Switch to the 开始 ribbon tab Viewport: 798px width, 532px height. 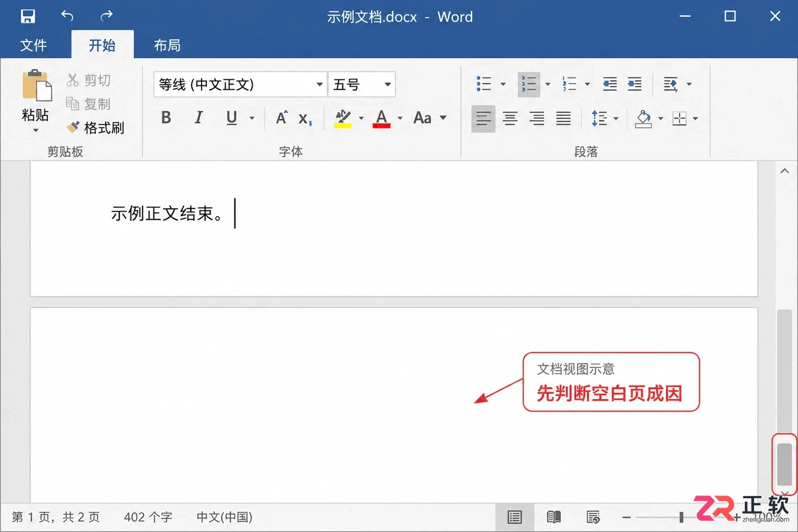coord(103,45)
